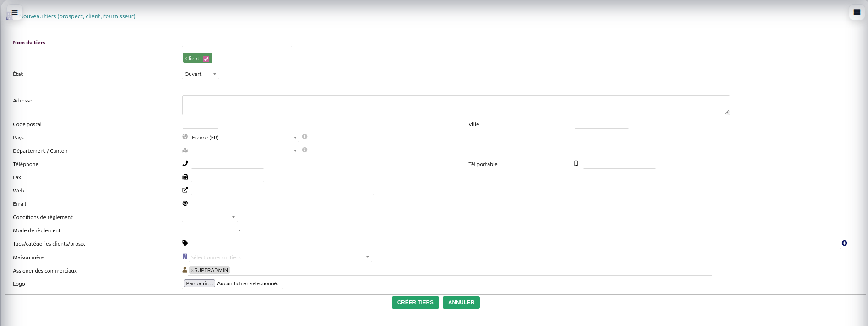Remove SUPERADMIN from assigned commerciaux
The height and width of the screenshot is (326, 868).
pyautogui.click(x=192, y=270)
